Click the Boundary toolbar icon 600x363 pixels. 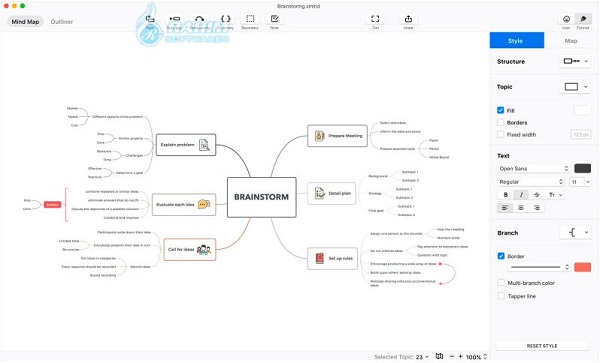click(x=250, y=19)
